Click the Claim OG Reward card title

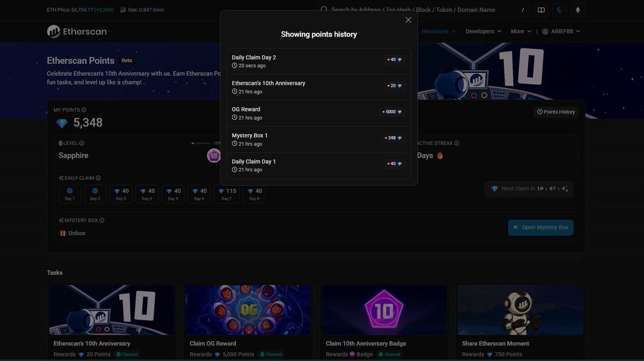click(x=213, y=343)
